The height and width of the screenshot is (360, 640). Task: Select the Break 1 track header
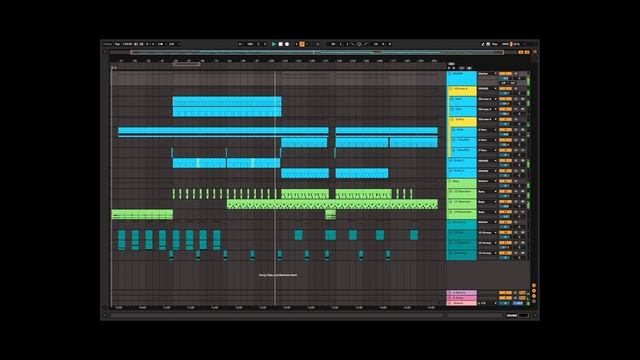pos(462,163)
